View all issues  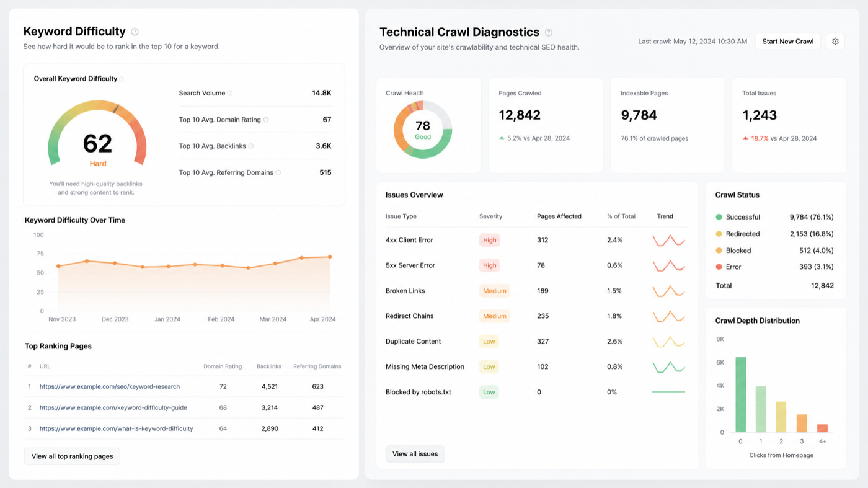[x=415, y=454]
